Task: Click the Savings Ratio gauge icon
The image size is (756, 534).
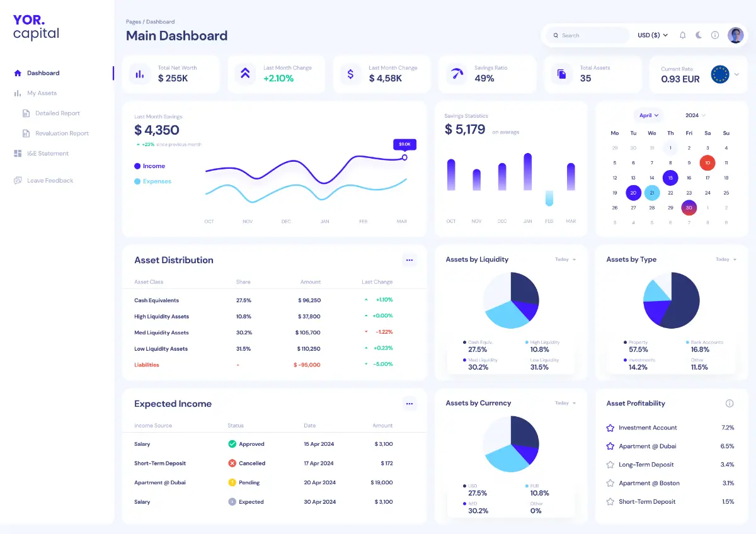Action: pos(456,74)
